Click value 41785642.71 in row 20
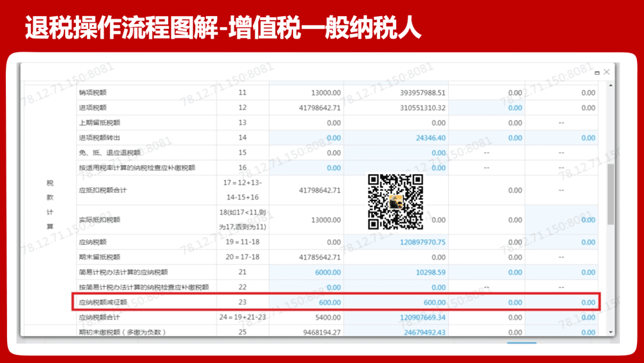The width and height of the screenshot is (644, 363). (319, 257)
